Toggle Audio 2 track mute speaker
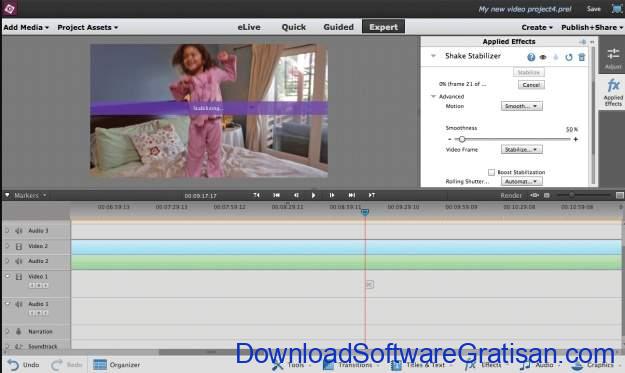Image resolution: width=625 pixels, height=373 pixels. tap(19, 261)
